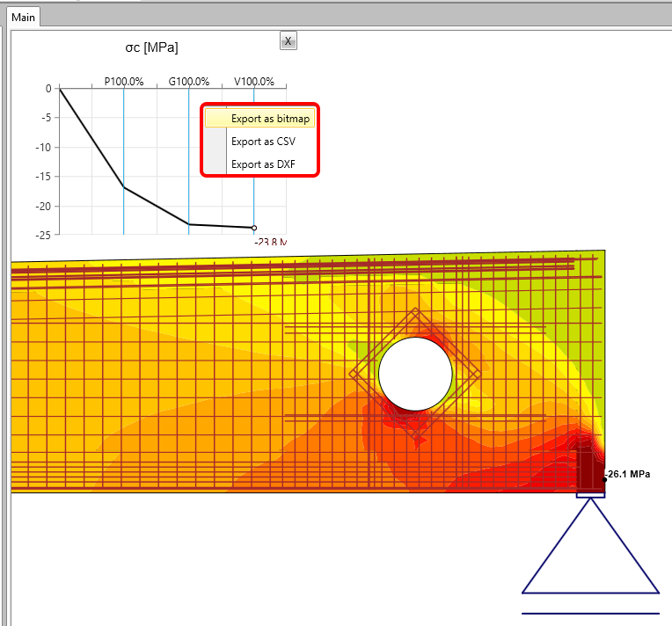The image size is (672, 626).
Task: Click the σc [MPa] chart title
Action: (151, 47)
